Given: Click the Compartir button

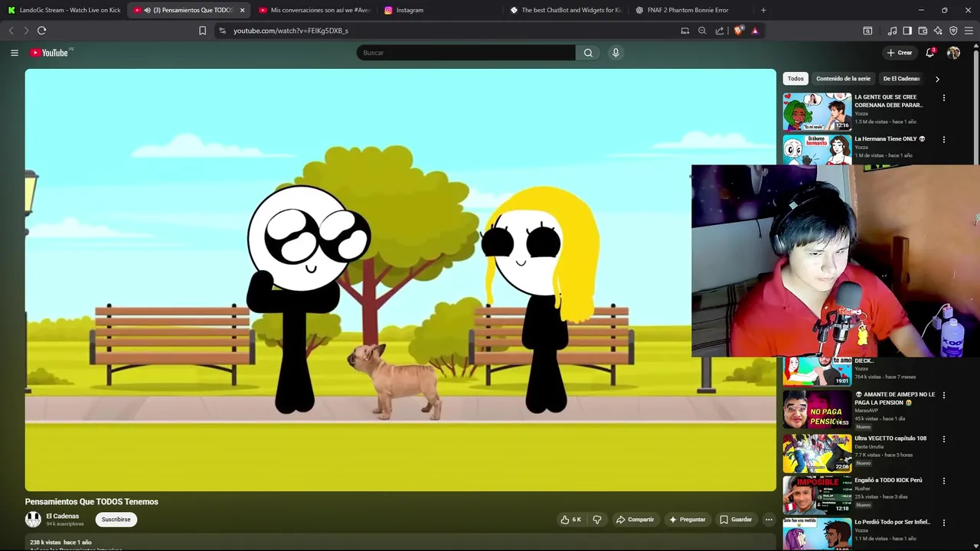Looking at the screenshot, I should click(635, 520).
